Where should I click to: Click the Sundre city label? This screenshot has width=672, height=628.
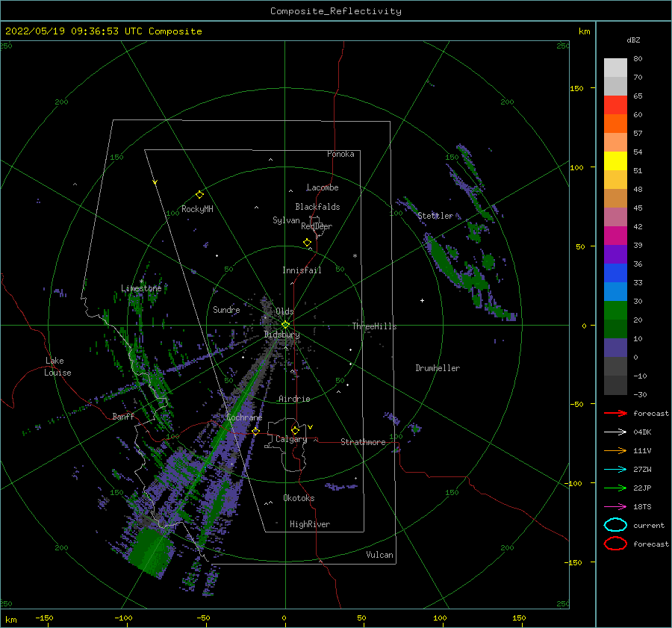[x=226, y=309]
